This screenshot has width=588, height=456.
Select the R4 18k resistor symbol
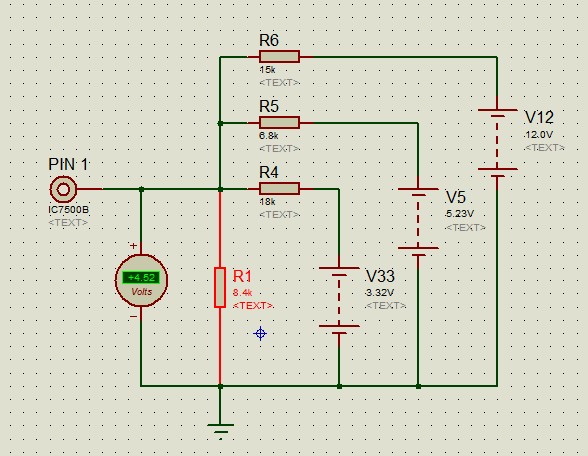[279, 189]
